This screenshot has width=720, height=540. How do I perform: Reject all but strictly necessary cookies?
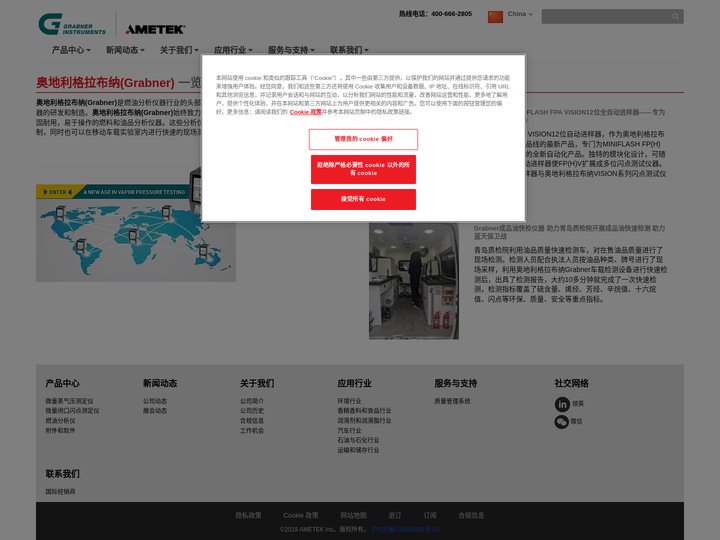pos(363,169)
